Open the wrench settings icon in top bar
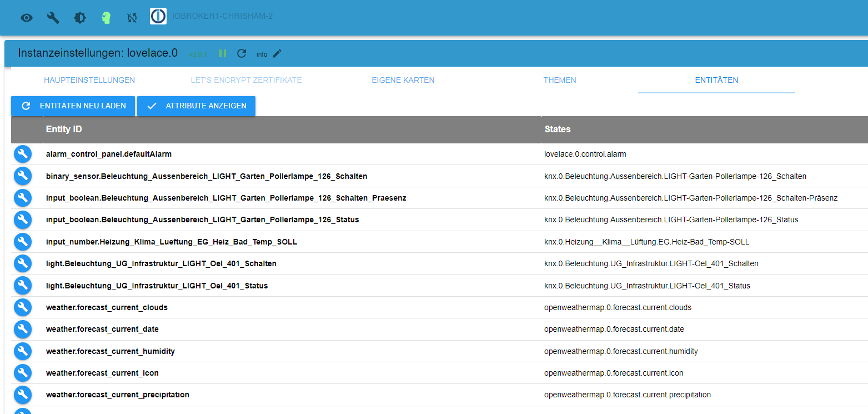This screenshot has height=414, width=868. pyautogui.click(x=53, y=18)
